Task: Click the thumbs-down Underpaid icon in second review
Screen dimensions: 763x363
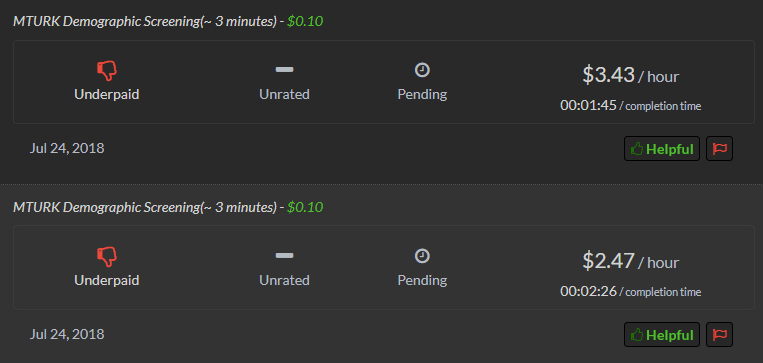Action: (107, 257)
